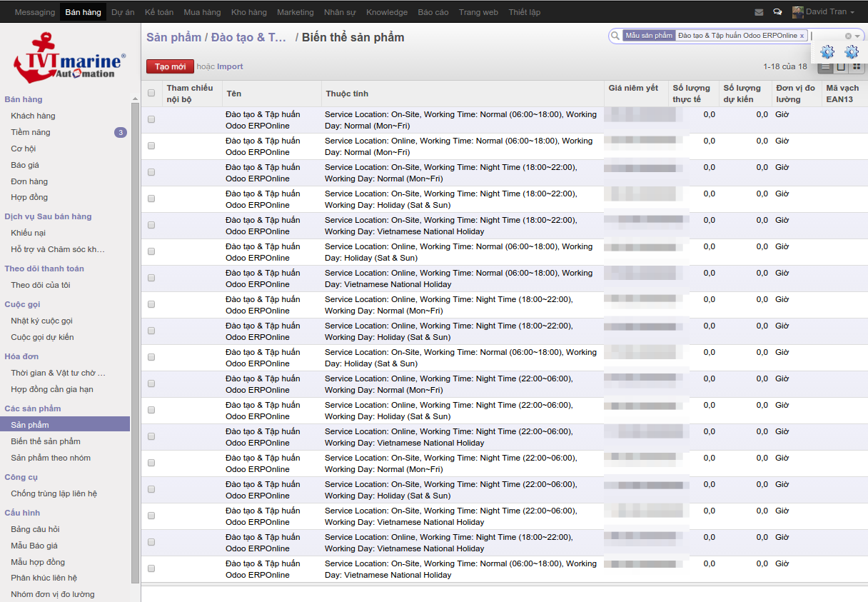This screenshot has width=868, height=602.
Task: Open the Trang web menu
Action: pyautogui.click(x=478, y=12)
